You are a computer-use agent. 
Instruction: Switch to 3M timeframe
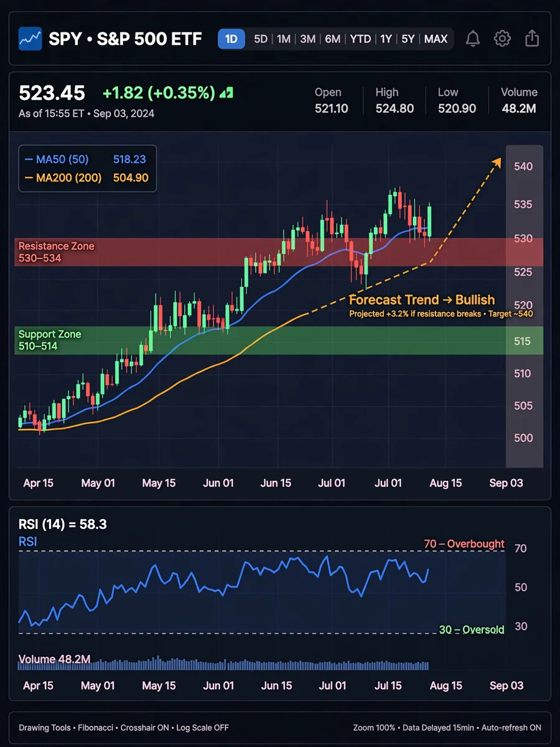307,39
